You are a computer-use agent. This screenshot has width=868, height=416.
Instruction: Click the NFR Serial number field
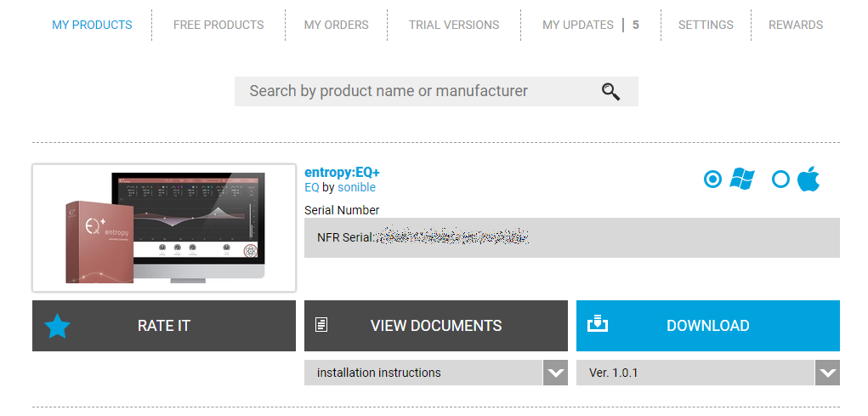click(x=572, y=237)
